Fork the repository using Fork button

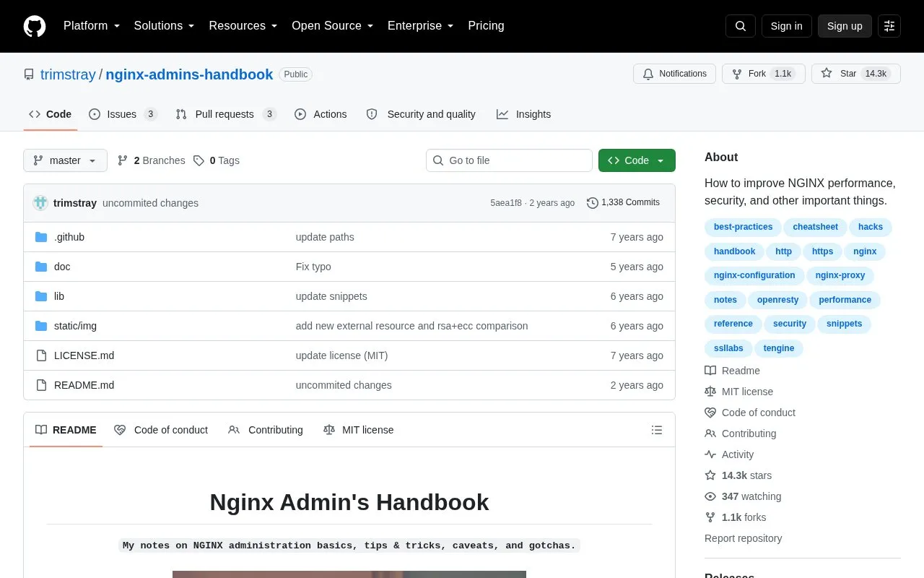pos(763,74)
